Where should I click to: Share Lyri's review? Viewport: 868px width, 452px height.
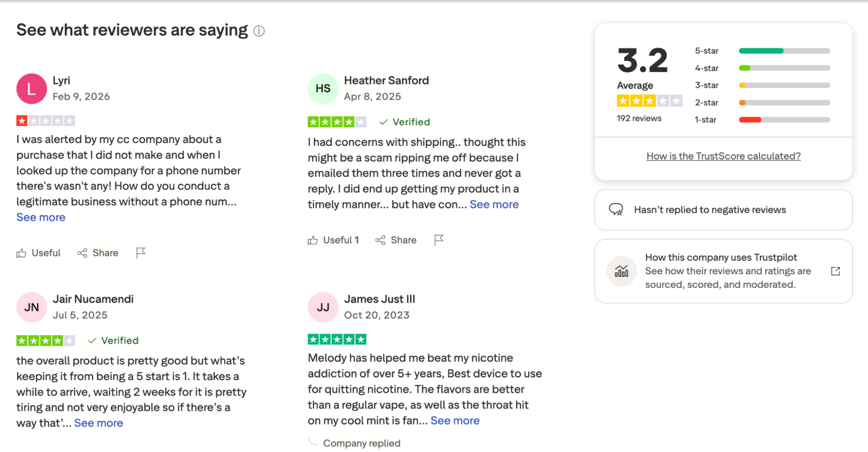(x=98, y=253)
